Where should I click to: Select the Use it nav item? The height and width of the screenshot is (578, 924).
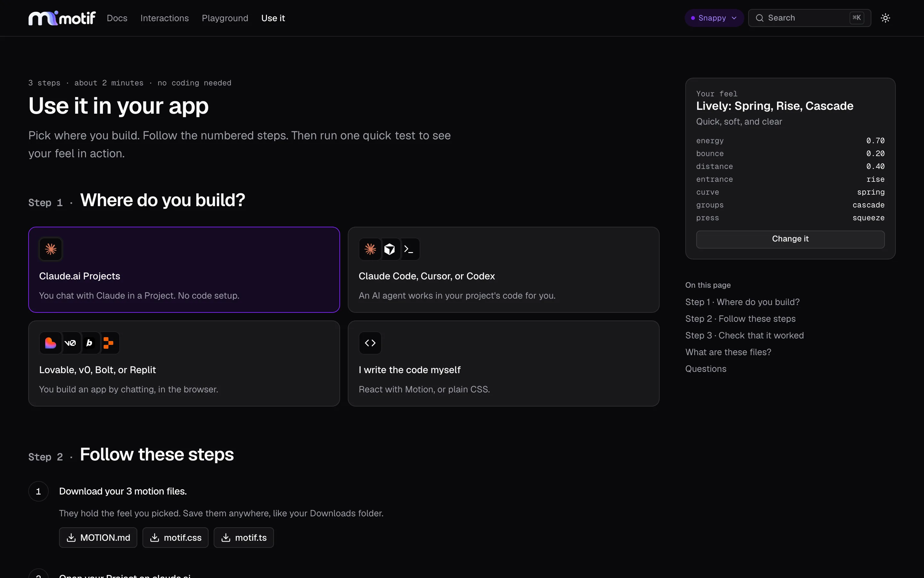[x=273, y=18]
